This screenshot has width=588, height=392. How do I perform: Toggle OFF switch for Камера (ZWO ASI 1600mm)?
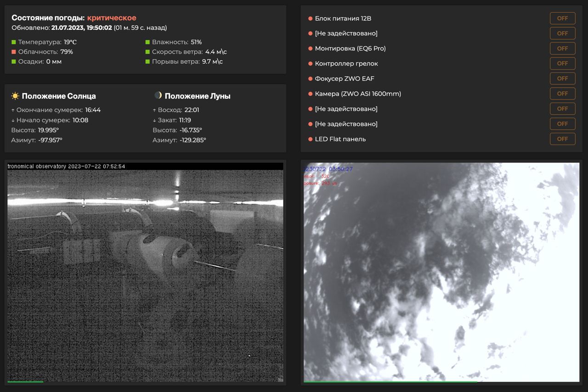click(x=562, y=94)
